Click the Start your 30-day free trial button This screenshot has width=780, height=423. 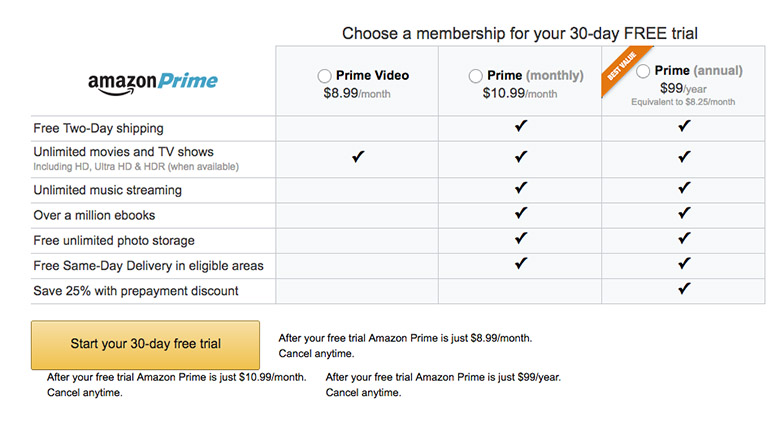point(145,345)
